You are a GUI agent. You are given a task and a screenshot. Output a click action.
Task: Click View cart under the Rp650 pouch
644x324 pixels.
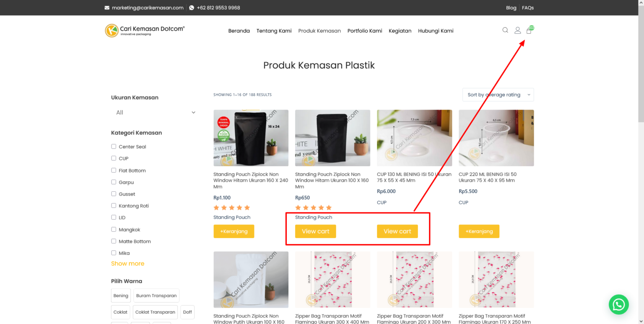point(315,231)
